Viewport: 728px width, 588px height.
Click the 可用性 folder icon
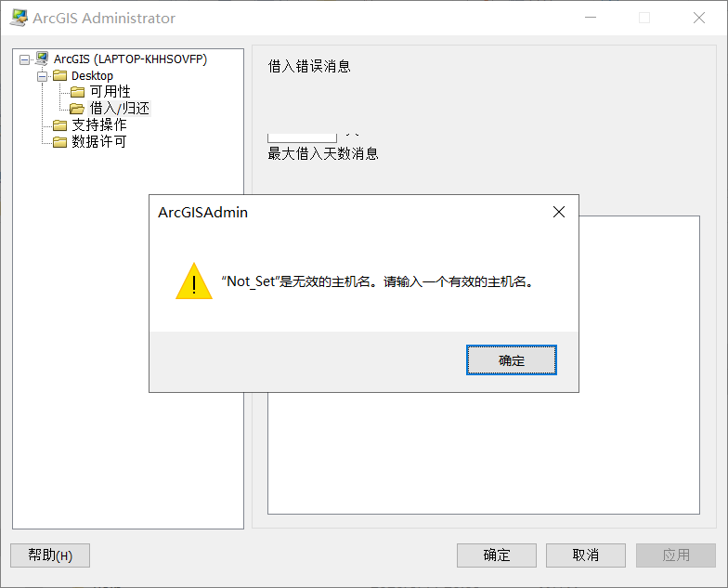point(78,91)
